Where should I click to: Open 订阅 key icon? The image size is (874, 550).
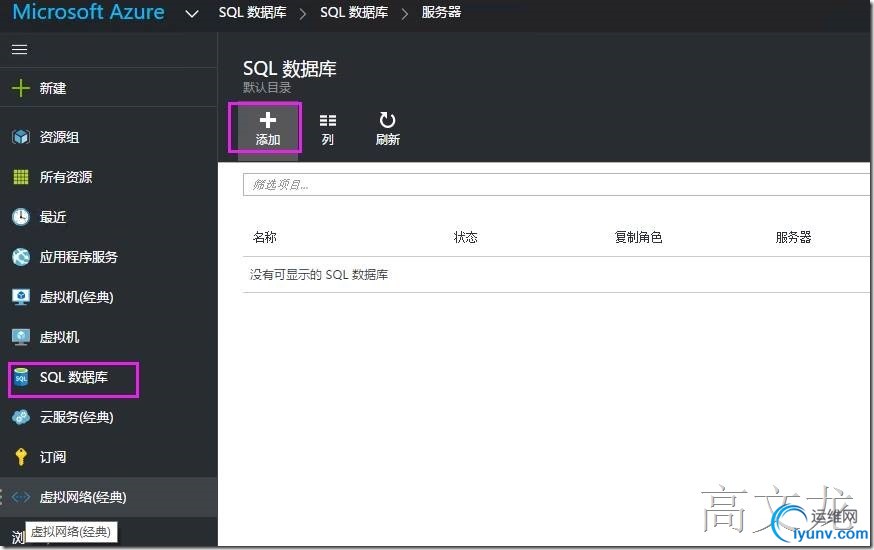click(21, 457)
